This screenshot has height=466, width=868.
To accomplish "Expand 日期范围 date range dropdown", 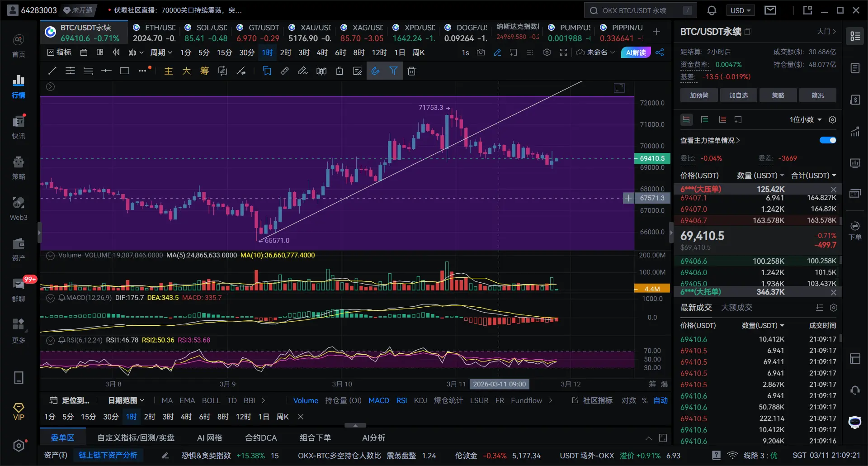I will [x=126, y=400].
